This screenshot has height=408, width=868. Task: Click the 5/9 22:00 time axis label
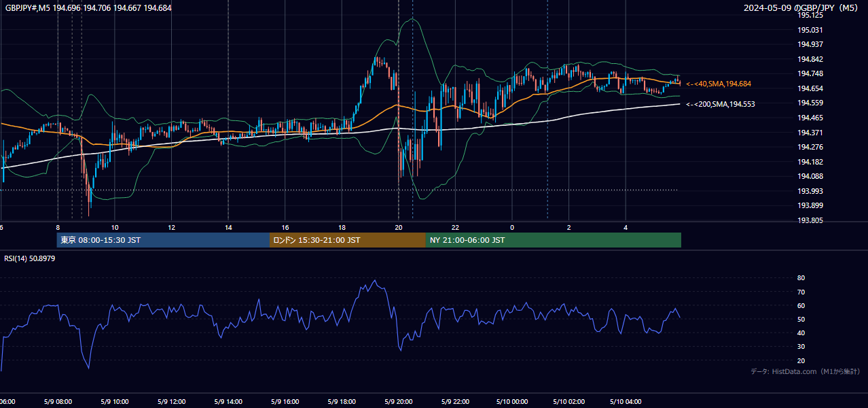455,402
